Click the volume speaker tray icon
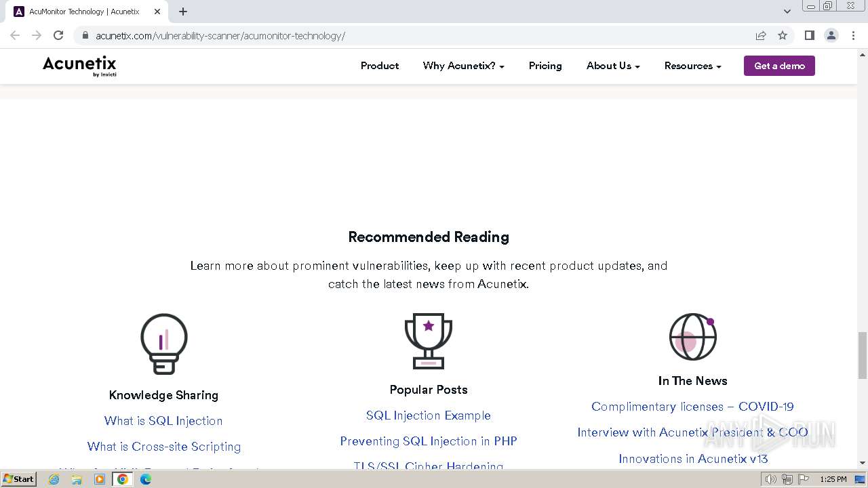 click(x=770, y=479)
